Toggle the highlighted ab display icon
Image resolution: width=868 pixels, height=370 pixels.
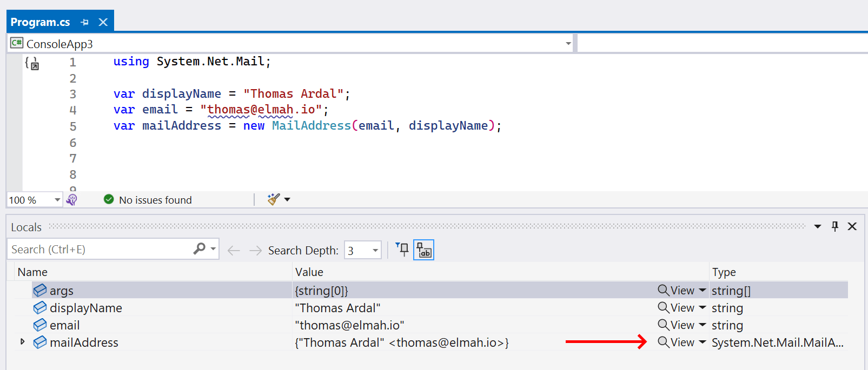point(423,250)
